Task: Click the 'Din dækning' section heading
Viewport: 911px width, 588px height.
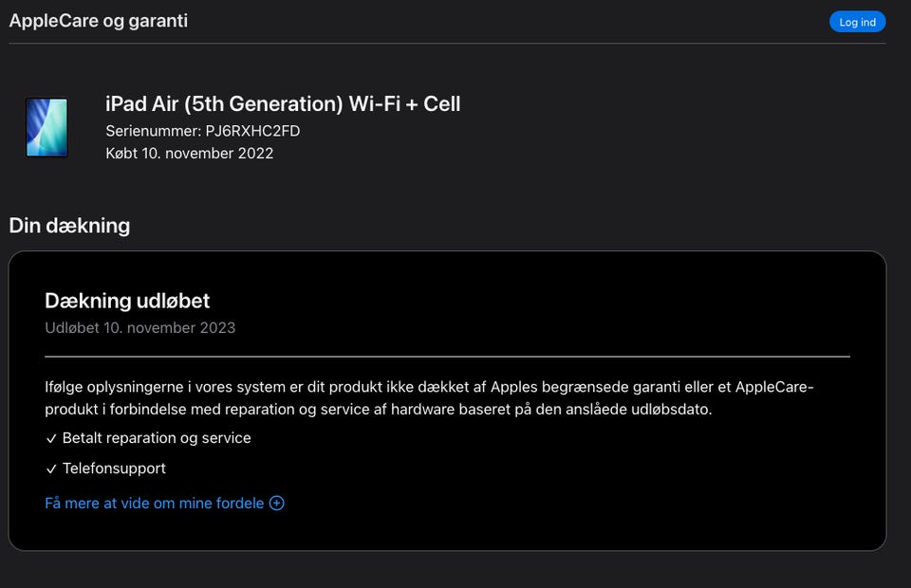Action: coord(69,226)
